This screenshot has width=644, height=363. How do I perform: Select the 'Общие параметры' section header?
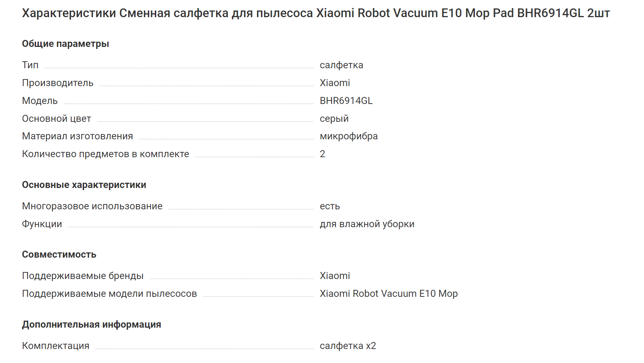coord(65,44)
